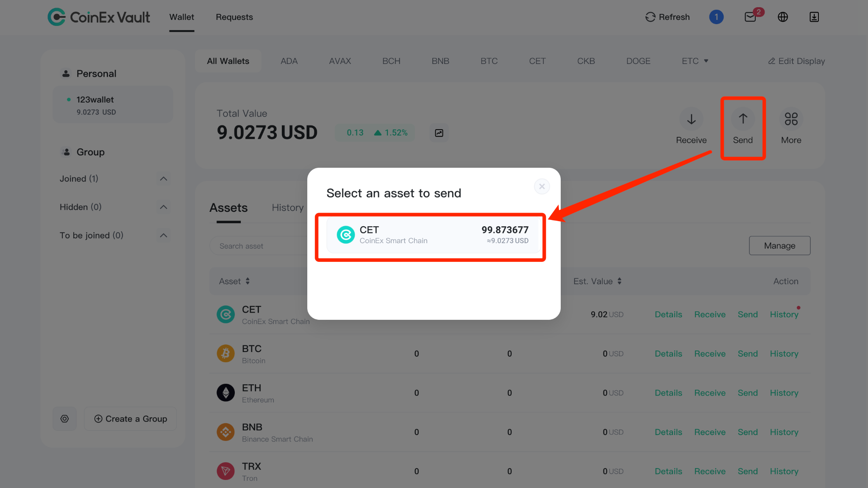This screenshot has width=868, height=488.
Task: Sort by Est. Value column arrows
Action: (619, 281)
